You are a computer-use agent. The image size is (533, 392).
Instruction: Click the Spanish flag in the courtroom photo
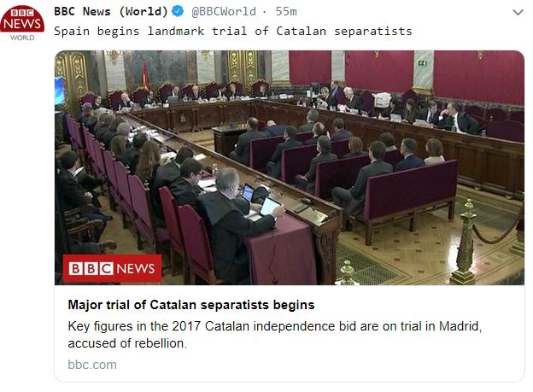[x=145, y=73]
